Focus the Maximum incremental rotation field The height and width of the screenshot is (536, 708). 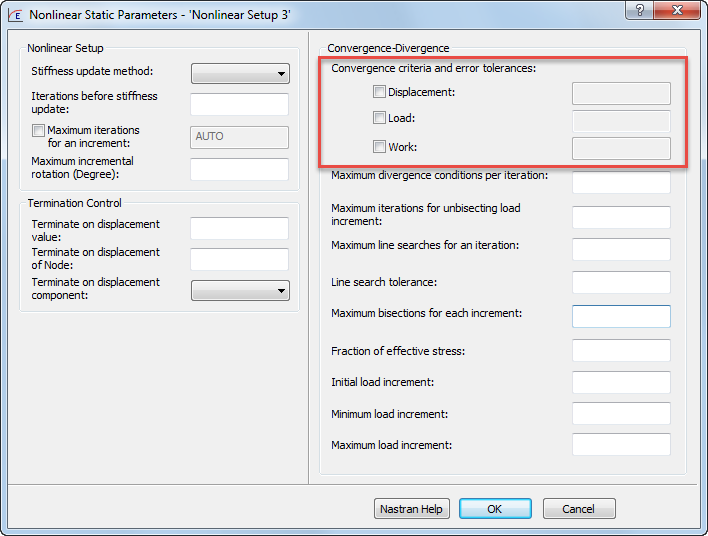239,169
